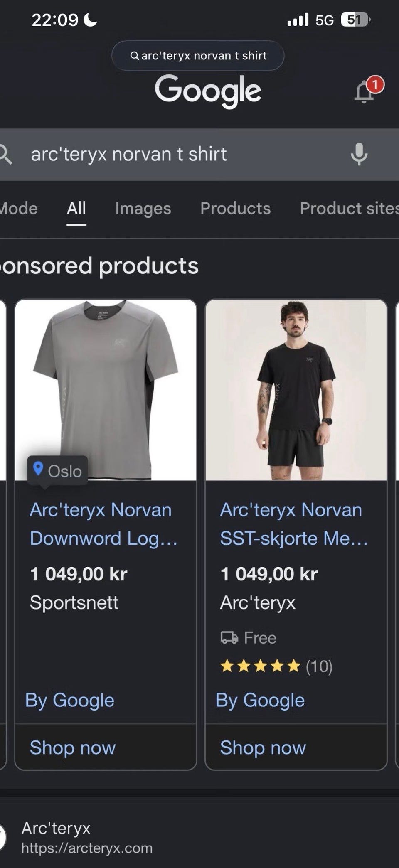Tap the Google logo
This screenshot has width=399, height=868.
(x=208, y=91)
